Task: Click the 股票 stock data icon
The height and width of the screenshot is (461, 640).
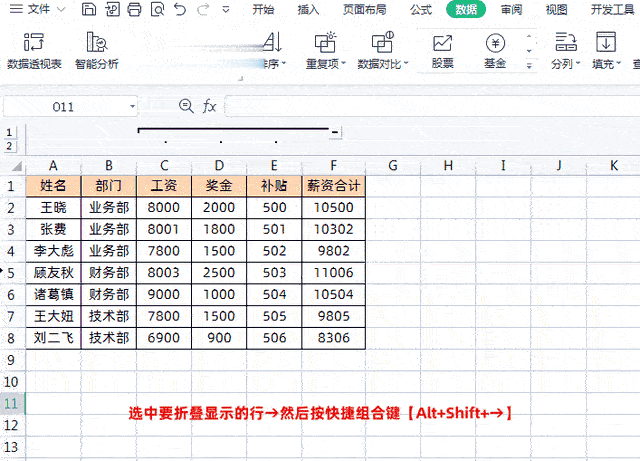Action: [442, 51]
